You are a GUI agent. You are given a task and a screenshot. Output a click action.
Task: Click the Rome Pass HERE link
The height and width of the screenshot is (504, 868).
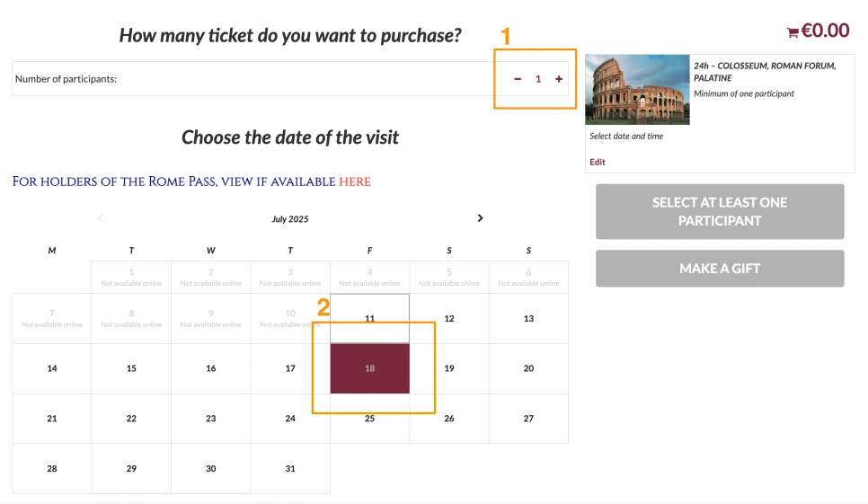click(x=355, y=181)
